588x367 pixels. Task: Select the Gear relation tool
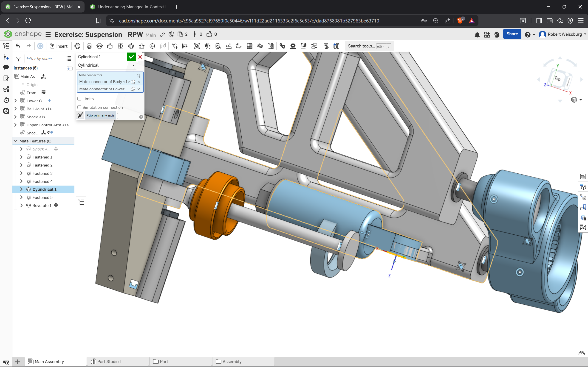[x=282, y=46]
